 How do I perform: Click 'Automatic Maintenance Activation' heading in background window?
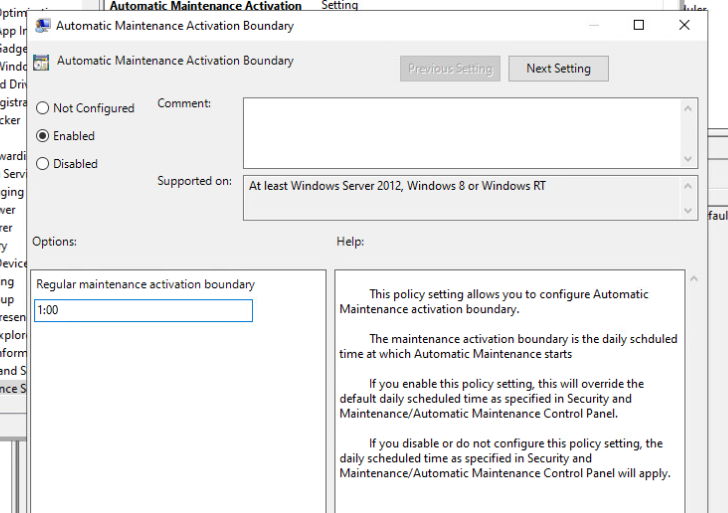206,6
